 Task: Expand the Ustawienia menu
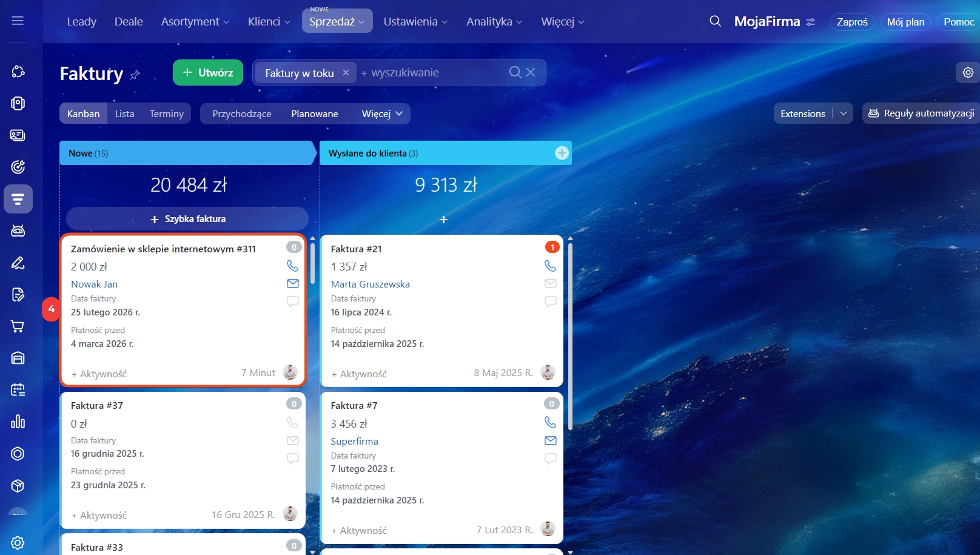point(415,21)
